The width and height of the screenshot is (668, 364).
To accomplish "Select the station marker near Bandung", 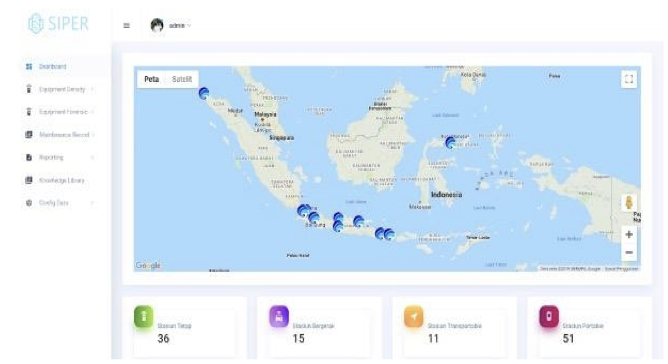I will (x=314, y=218).
